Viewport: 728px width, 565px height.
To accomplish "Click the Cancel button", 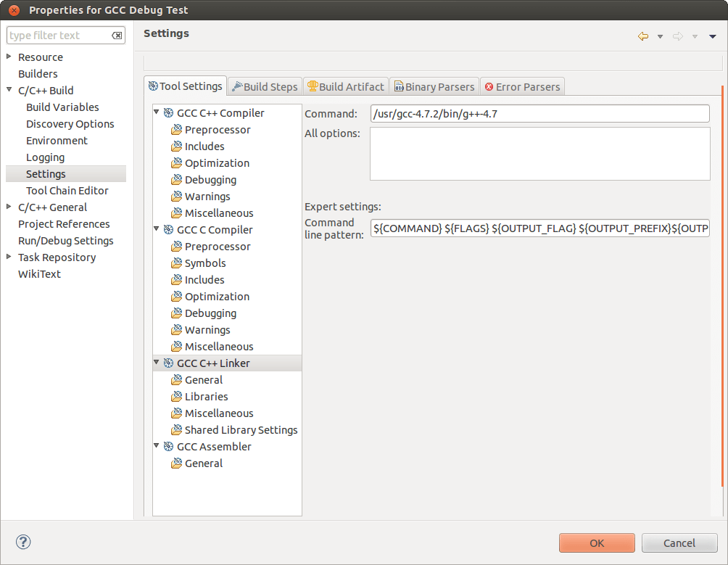I will tap(679, 543).
